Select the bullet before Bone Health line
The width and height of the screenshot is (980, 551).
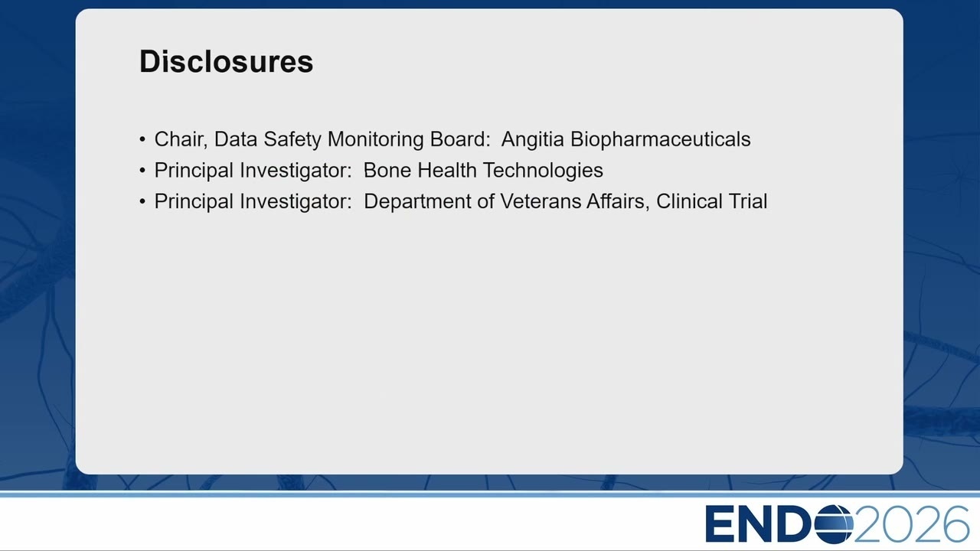click(x=142, y=171)
